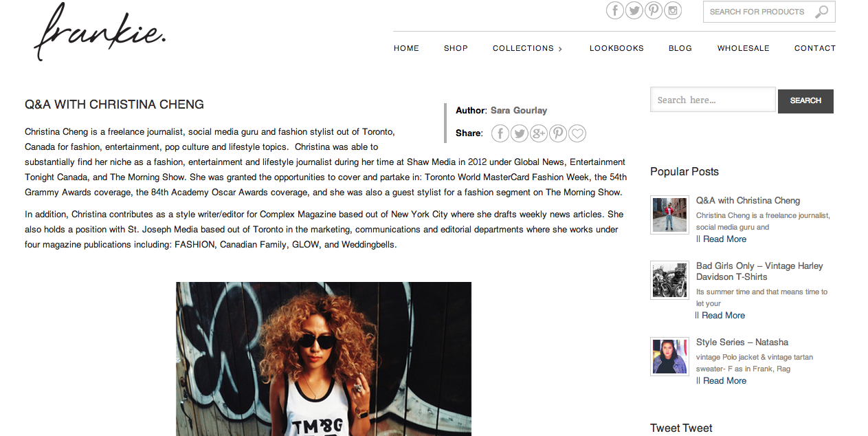
Task: Share the post via Twitter share icon
Action: click(520, 133)
